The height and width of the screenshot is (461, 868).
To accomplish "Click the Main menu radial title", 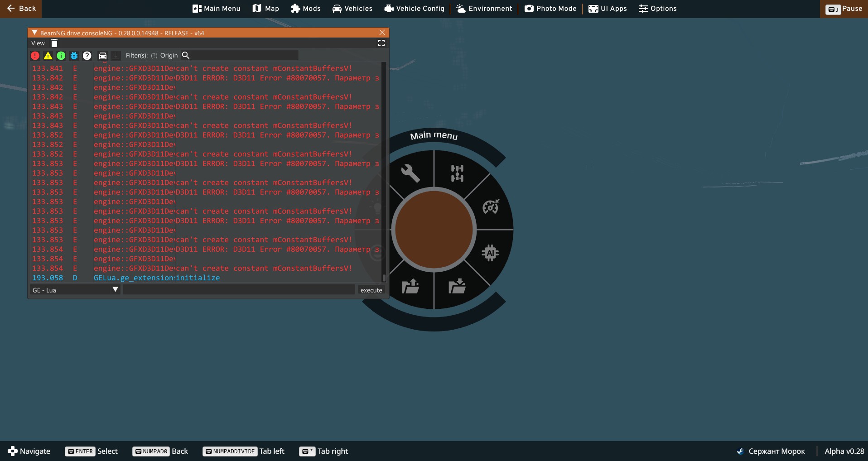I will click(434, 135).
